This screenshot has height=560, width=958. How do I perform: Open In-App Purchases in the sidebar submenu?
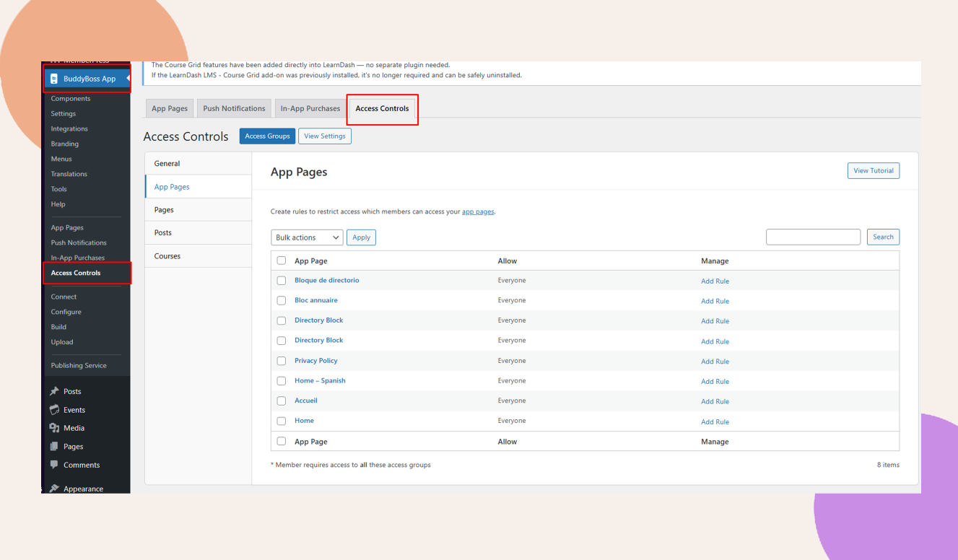point(78,258)
